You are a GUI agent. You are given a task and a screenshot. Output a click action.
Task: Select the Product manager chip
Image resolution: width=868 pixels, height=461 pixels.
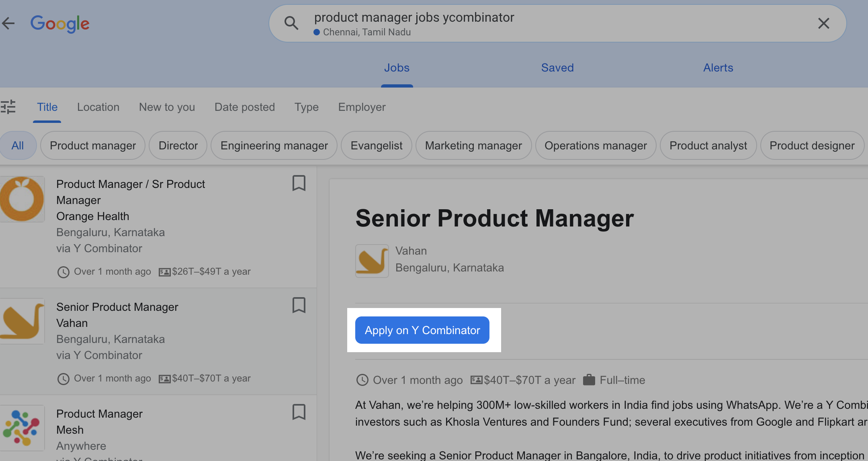(x=93, y=145)
